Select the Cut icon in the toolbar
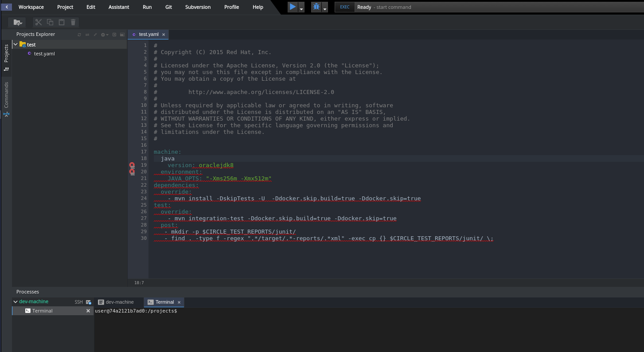The width and height of the screenshot is (644, 352). click(x=38, y=22)
